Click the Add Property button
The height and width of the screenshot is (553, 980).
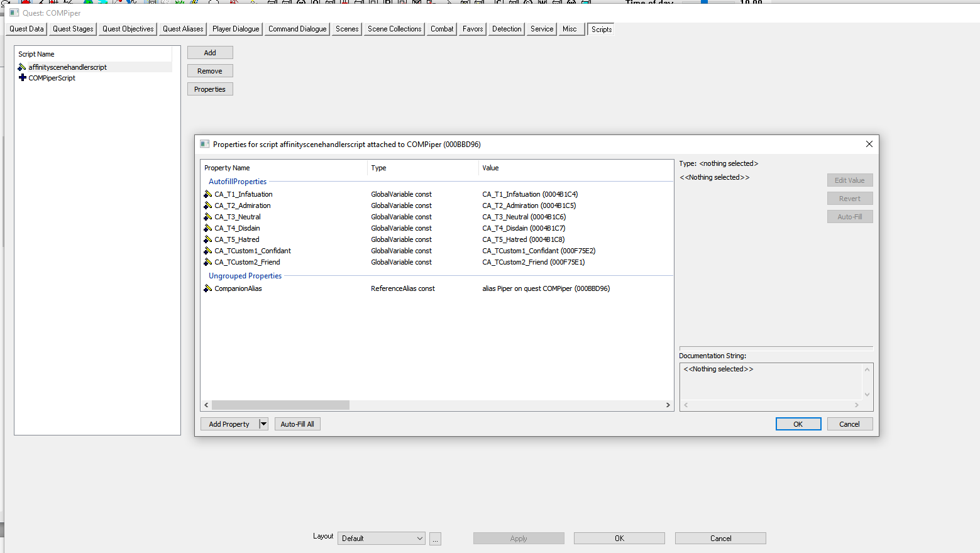[x=229, y=424]
